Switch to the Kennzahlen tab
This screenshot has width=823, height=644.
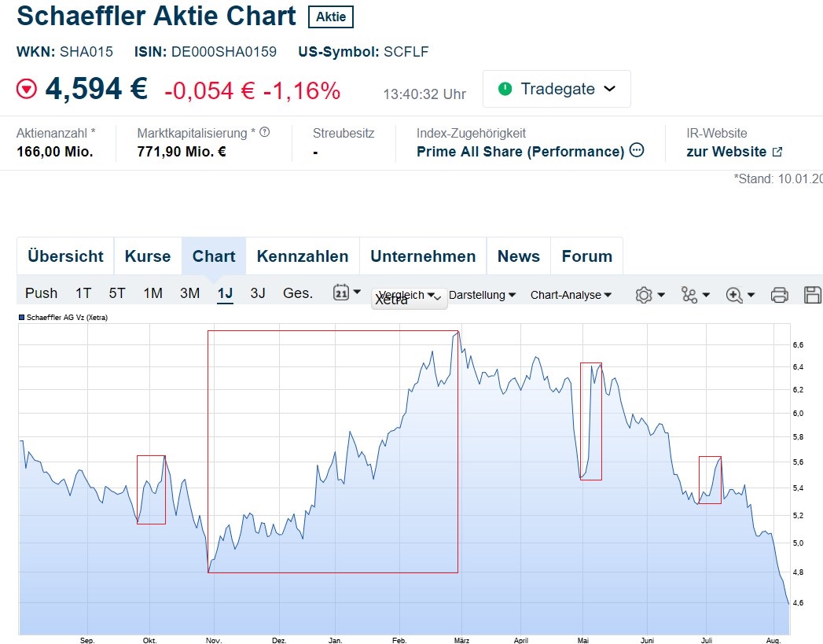[302, 256]
